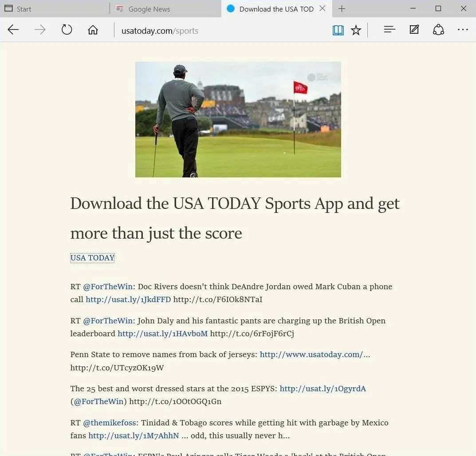This screenshot has width=476, height=456.
Task: Open link http://usat.ly/1M7AhhN
Action: click(x=134, y=436)
